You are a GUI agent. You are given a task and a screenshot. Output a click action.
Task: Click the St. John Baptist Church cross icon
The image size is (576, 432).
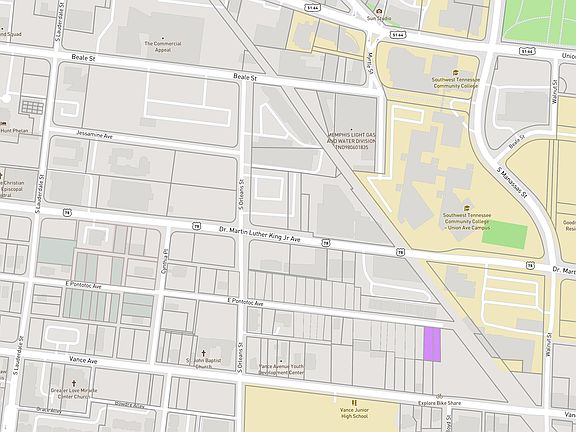click(x=204, y=353)
